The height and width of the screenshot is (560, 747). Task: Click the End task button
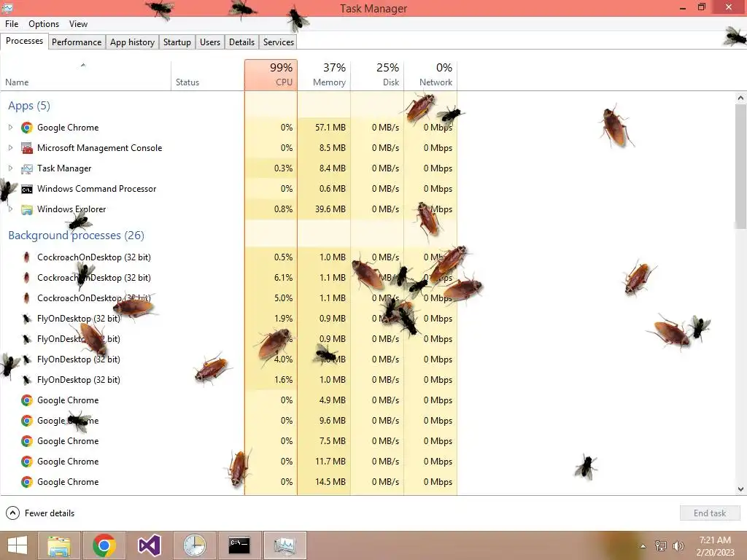point(710,513)
